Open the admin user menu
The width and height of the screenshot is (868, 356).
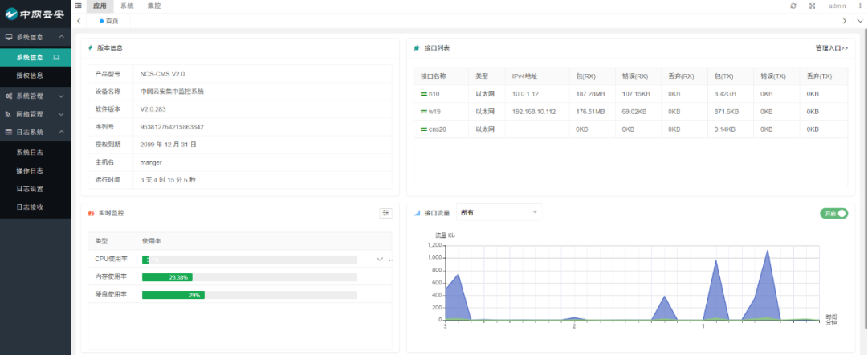pos(837,6)
